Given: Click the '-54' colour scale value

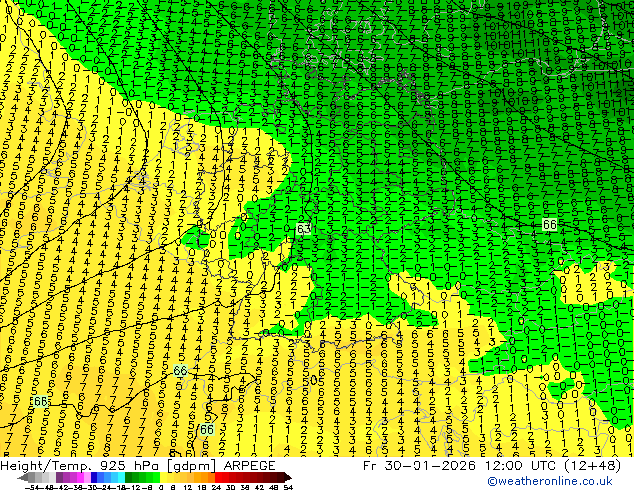Looking at the screenshot, I should [x=31, y=487].
